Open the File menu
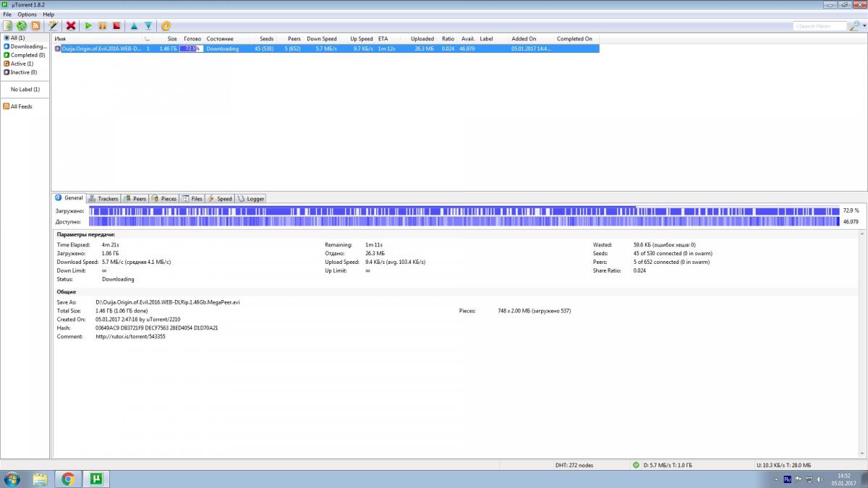 click(7, 14)
